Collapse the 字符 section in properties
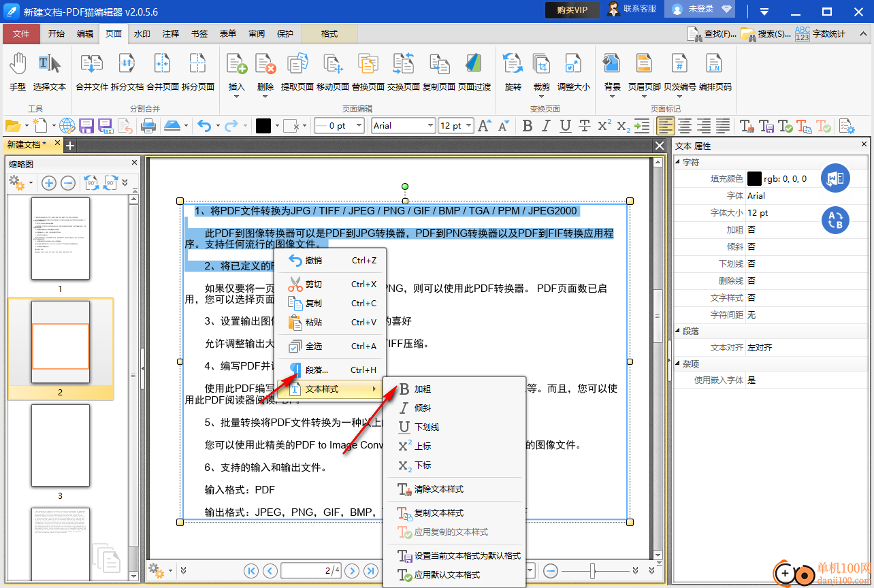Image resolution: width=874 pixels, height=588 pixels. point(678,162)
